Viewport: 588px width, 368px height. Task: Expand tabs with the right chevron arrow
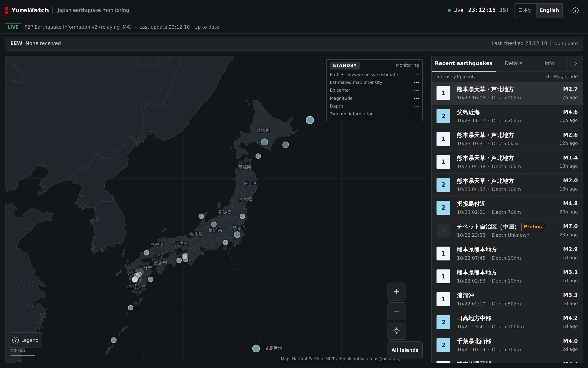click(x=575, y=64)
